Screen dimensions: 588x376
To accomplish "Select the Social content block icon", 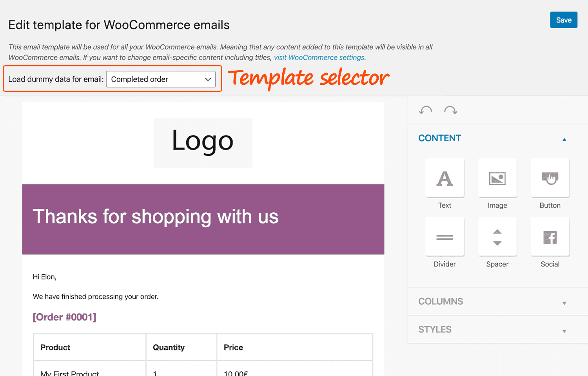I will (x=550, y=237).
